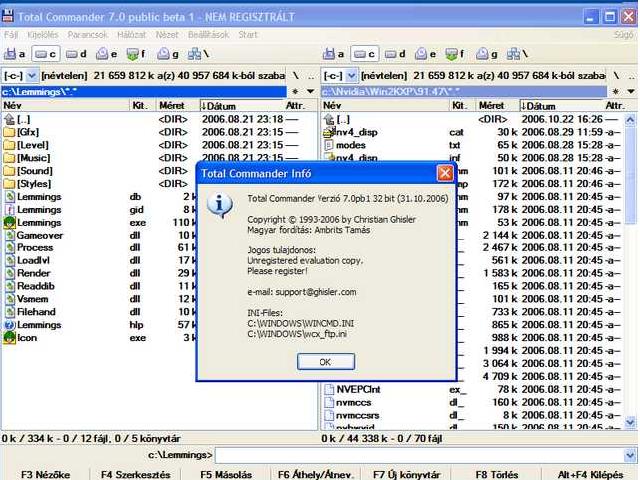The height and width of the screenshot is (480, 640).
Task: Select drive c button in right panel
Action: (365, 54)
